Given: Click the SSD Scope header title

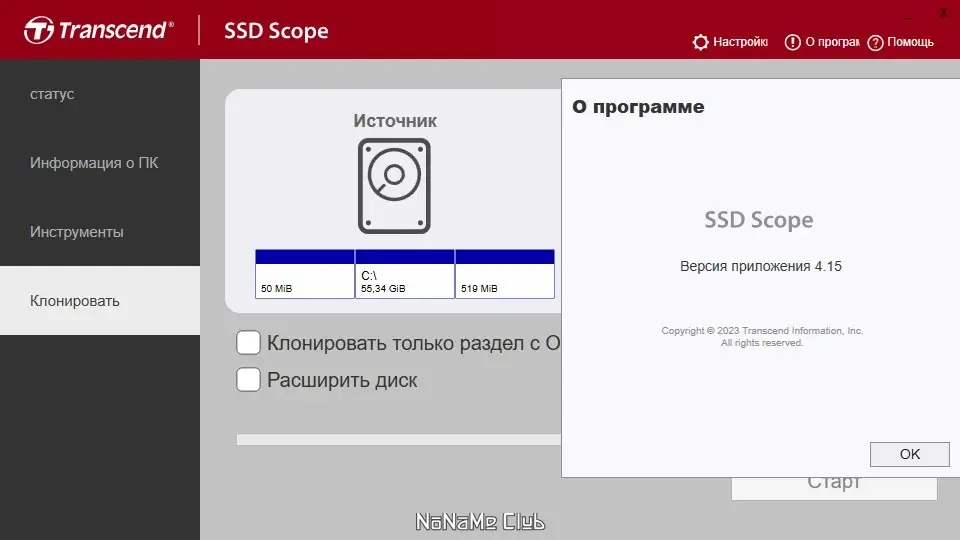Looking at the screenshot, I should pos(276,31).
